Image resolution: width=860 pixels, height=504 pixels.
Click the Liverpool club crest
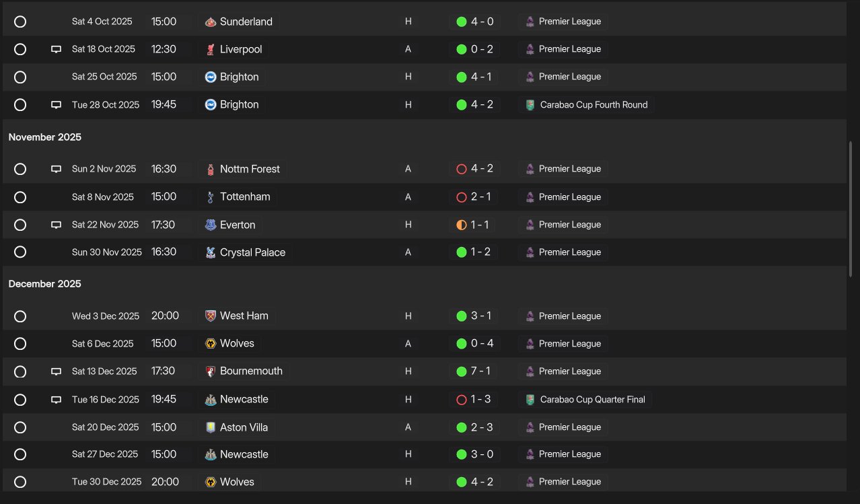tap(211, 49)
